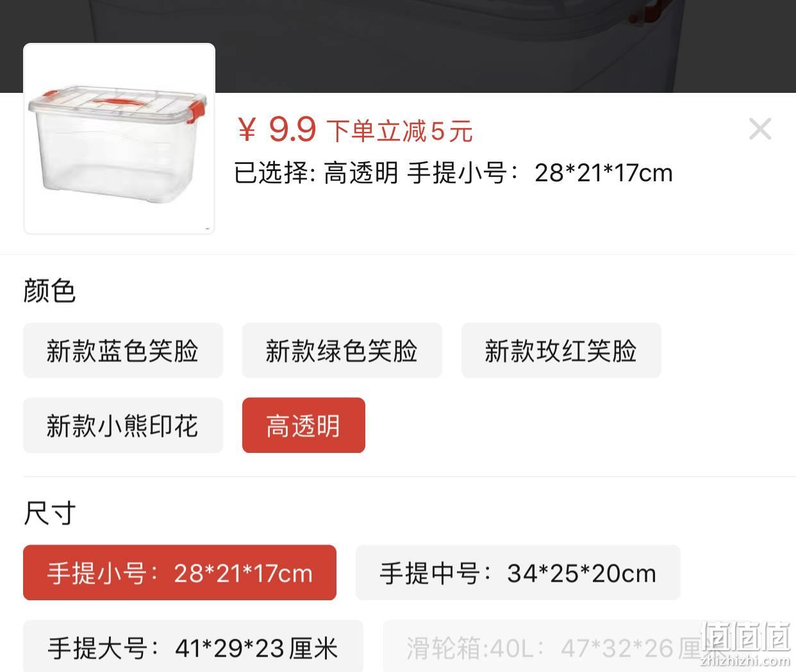The width and height of the screenshot is (796, 672).
Task: Toggle the selected 高透明 color option
Action: click(304, 425)
